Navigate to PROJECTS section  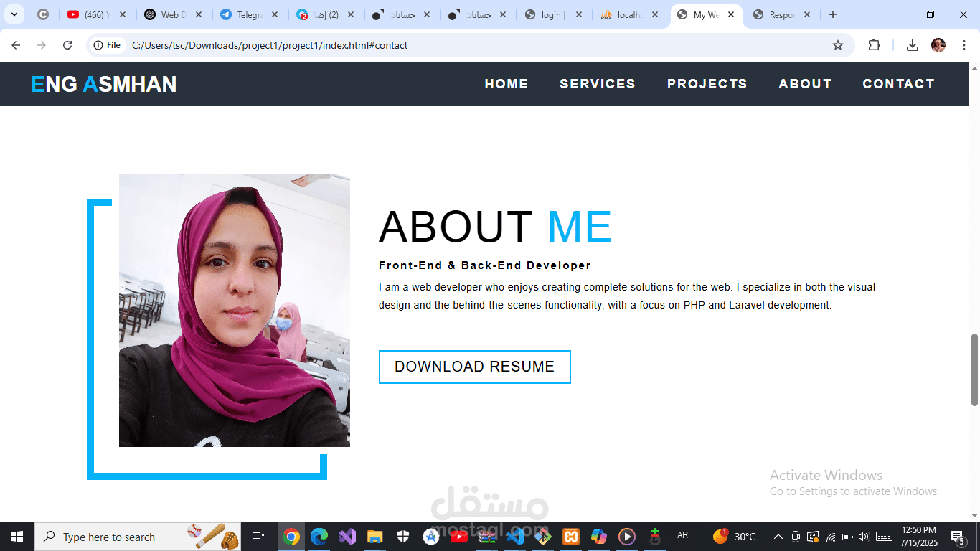(x=707, y=84)
